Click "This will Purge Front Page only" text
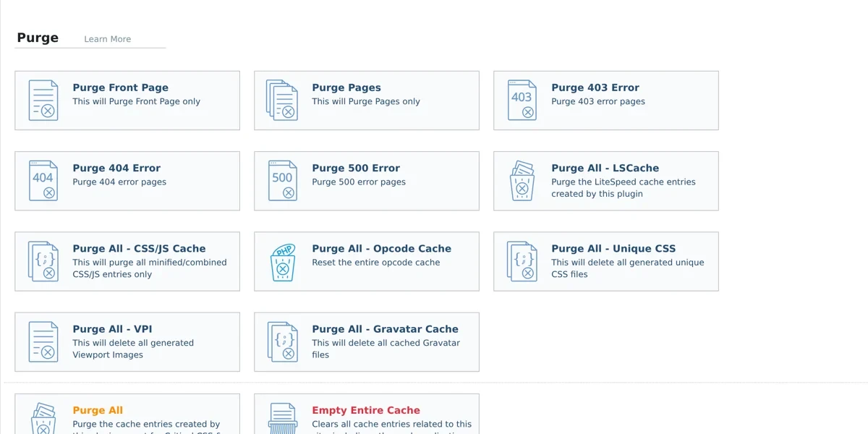 (x=137, y=101)
